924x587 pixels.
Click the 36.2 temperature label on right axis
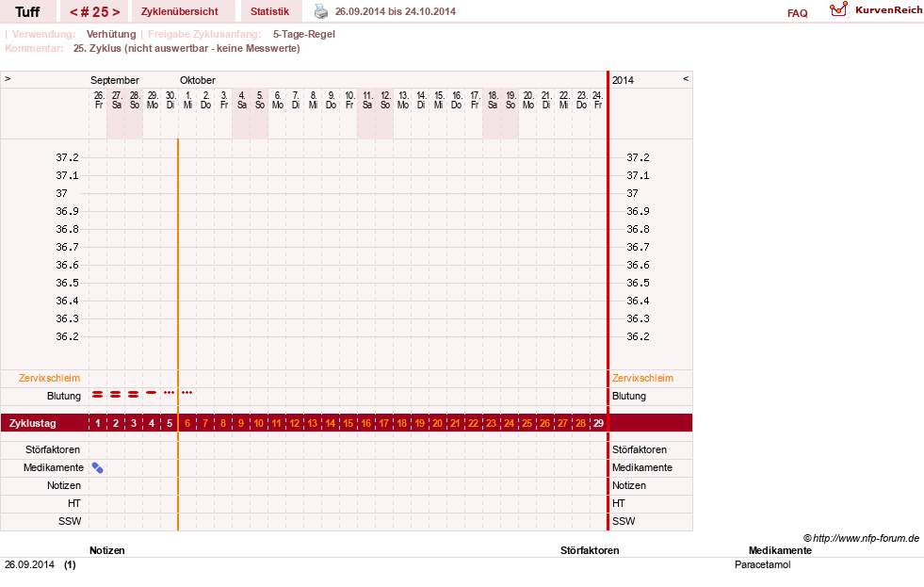tap(638, 336)
